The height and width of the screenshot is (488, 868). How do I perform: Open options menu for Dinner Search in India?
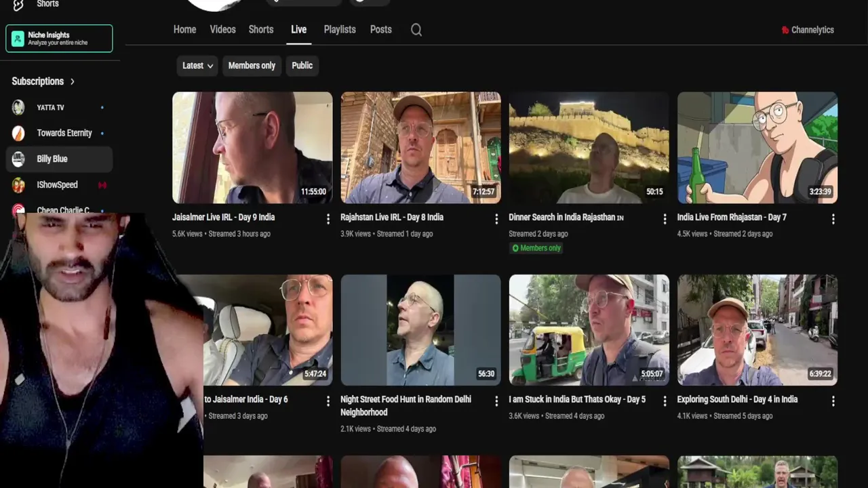coord(665,219)
